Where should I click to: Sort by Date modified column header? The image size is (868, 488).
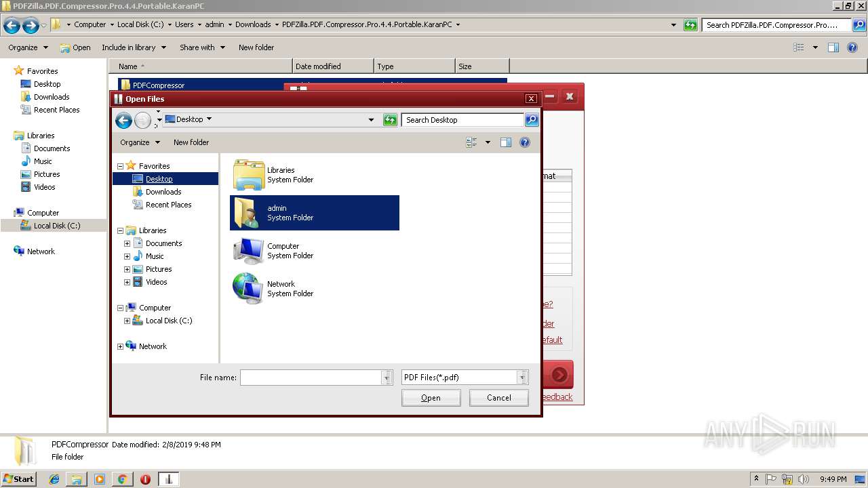point(333,66)
